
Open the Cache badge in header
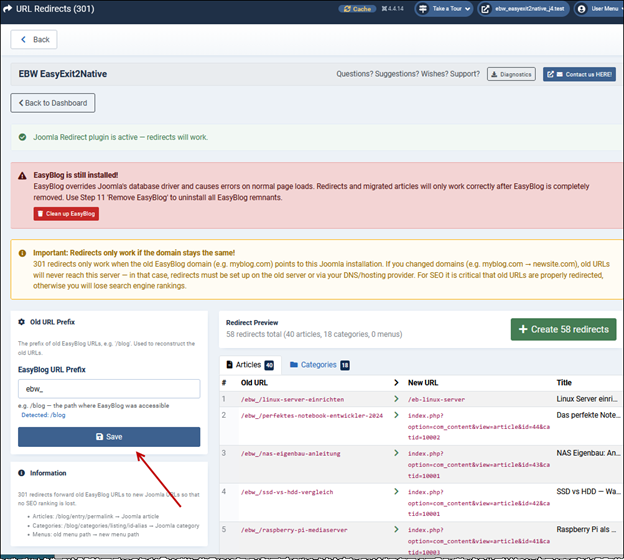pos(357,9)
